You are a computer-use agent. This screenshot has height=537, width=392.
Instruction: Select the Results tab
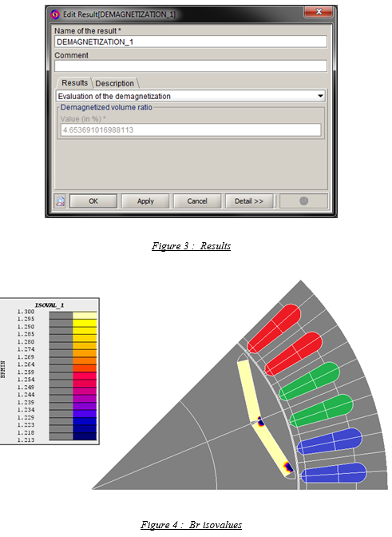(x=74, y=83)
